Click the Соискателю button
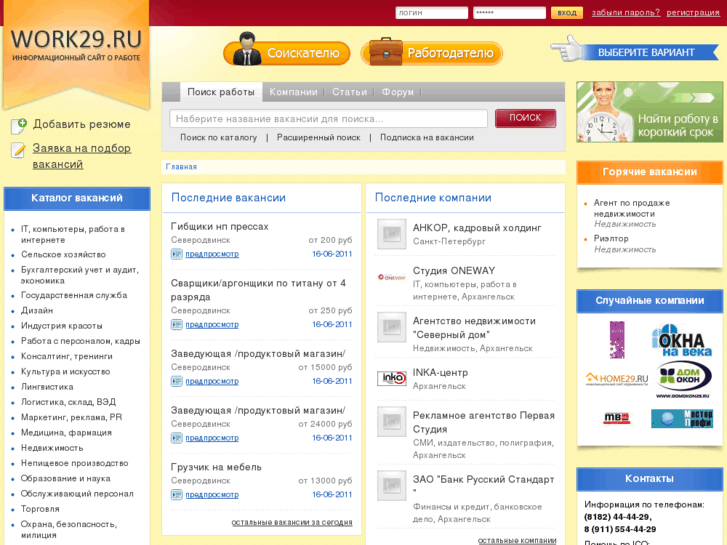The width and height of the screenshot is (727, 545). point(287,53)
